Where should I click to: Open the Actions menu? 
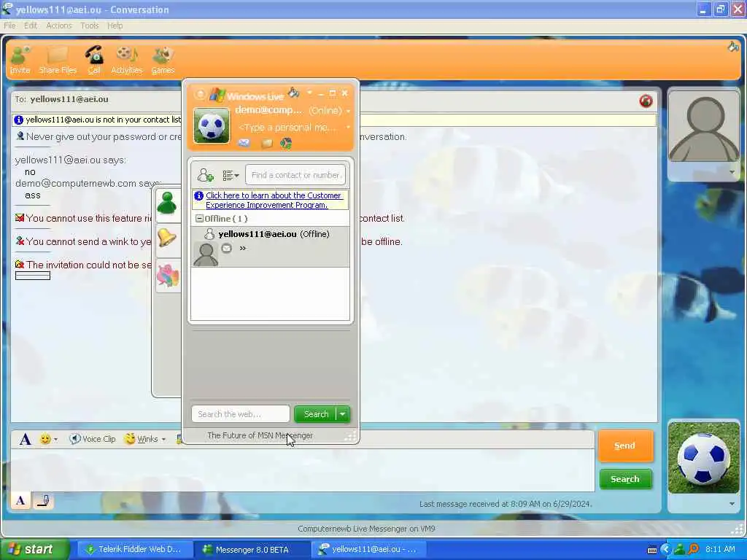(x=58, y=26)
